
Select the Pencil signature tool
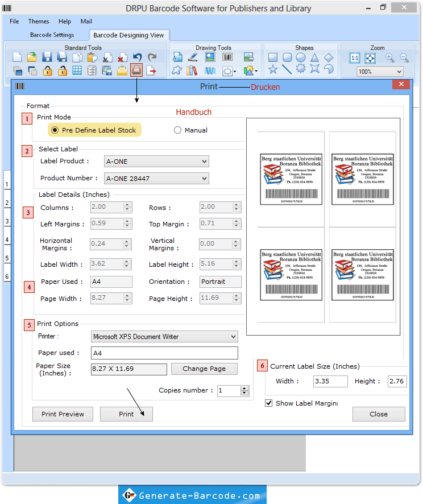(193, 57)
